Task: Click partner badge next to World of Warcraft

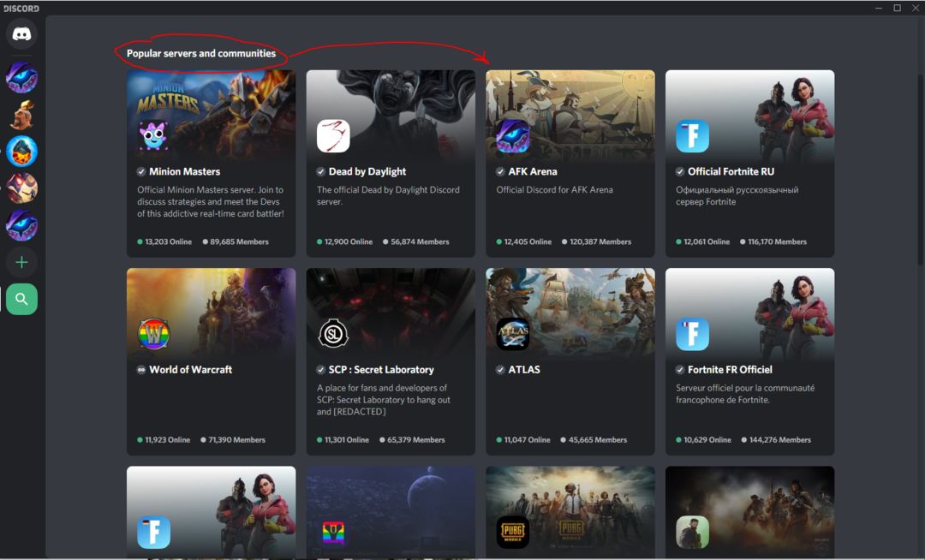Action: click(x=141, y=370)
